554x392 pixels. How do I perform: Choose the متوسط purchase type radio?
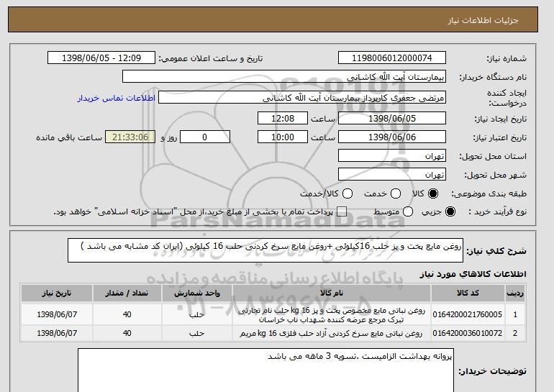tap(408, 211)
